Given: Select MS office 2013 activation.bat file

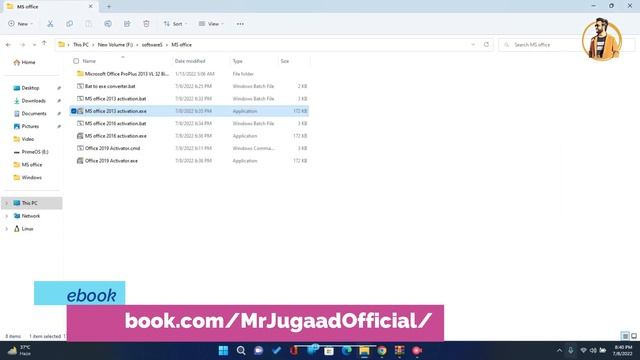Looking at the screenshot, I should pyautogui.click(x=189, y=99).
